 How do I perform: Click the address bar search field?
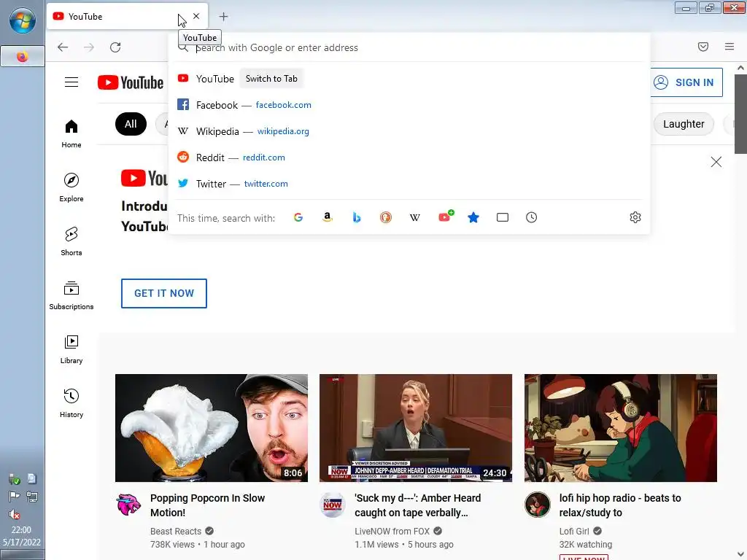(x=410, y=47)
